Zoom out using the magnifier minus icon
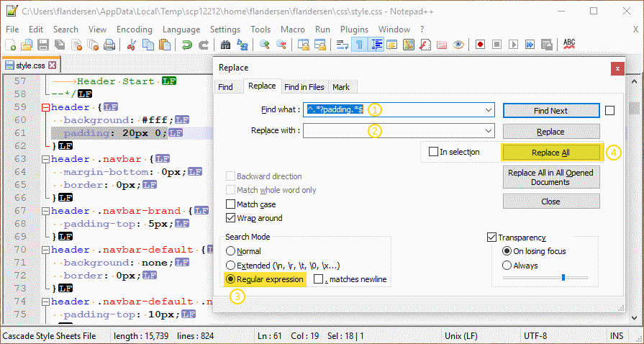This screenshot has height=344, width=644. click(x=281, y=45)
